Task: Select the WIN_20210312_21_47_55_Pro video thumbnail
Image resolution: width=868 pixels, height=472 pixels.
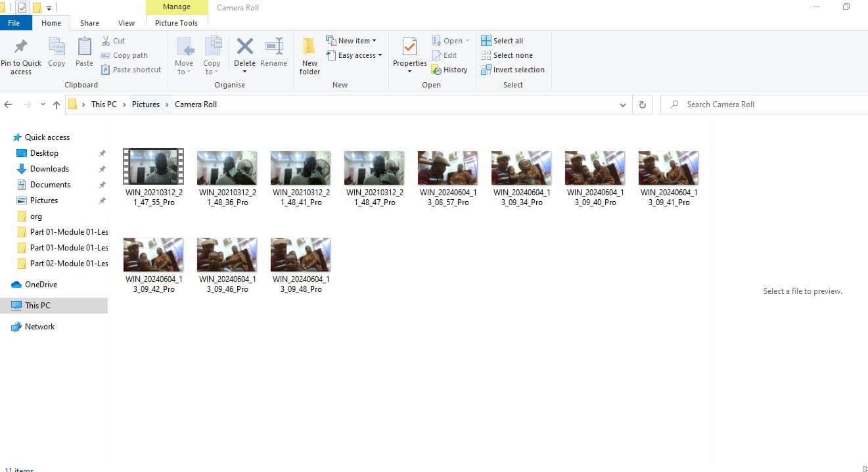Action: click(153, 167)
